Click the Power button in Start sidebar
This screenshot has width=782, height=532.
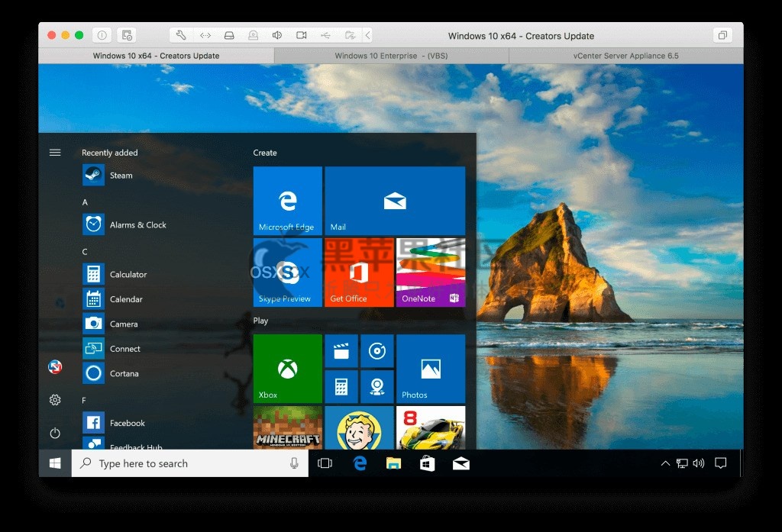pos(55,433)
